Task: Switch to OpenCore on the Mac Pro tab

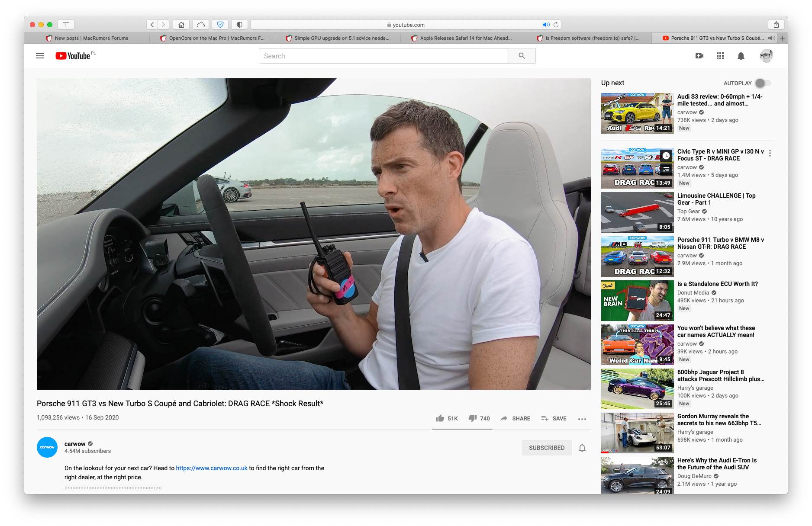Action: point(212,38)
